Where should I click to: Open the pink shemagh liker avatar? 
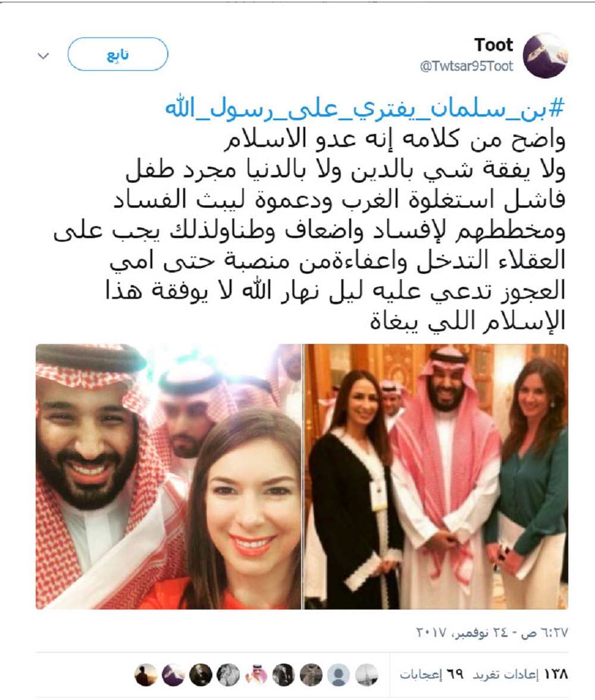pos(256,674)
